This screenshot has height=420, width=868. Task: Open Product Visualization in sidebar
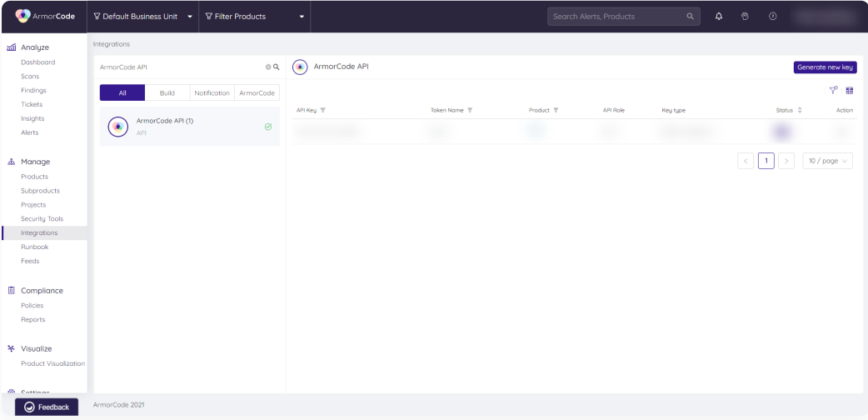[53, 363]
